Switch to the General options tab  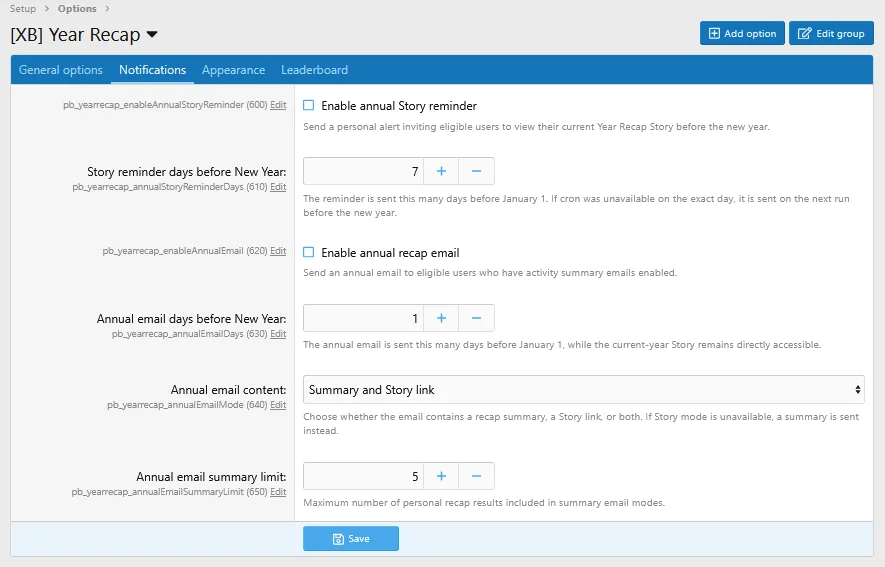[61, 70]
